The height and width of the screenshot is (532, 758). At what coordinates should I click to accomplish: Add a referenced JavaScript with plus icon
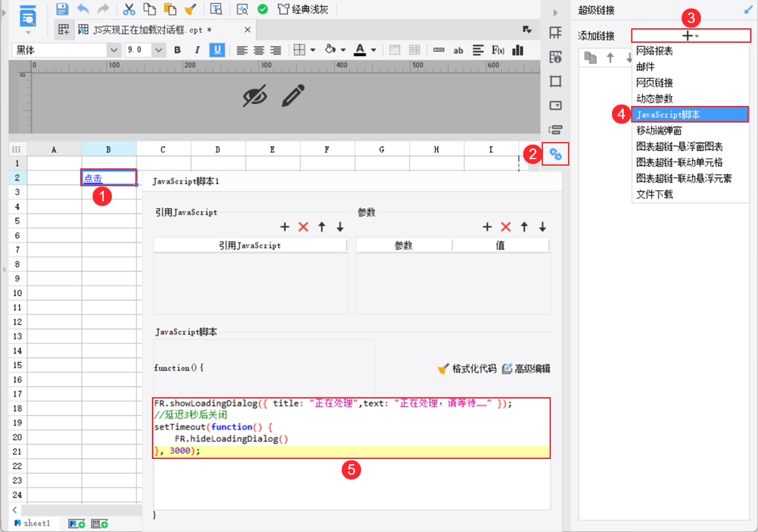click(285, 227)
